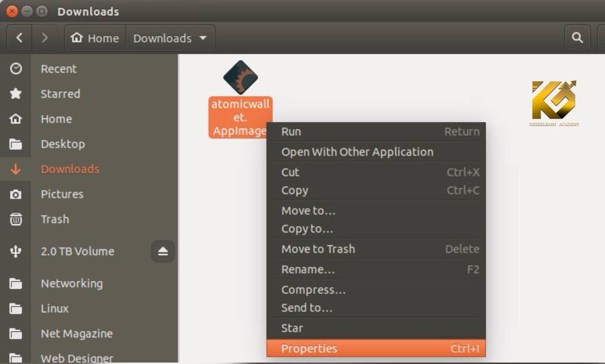605x364 pixels.
Task: Choose Open With Other Application
Action: pyautogui.click(x=376, y=152)
